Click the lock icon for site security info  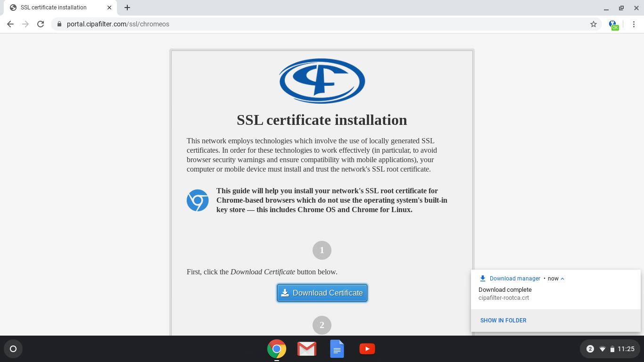[x=59, y=24]
